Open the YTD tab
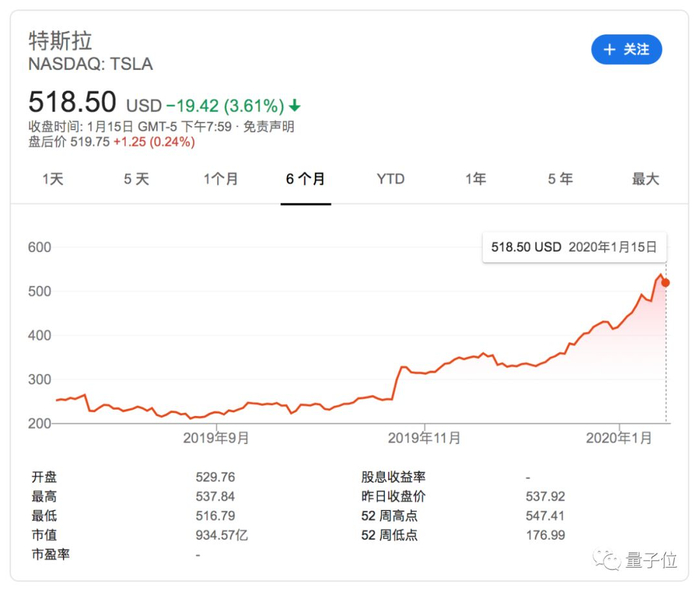This screenshot has width=700, height=591. coord(390,179)
